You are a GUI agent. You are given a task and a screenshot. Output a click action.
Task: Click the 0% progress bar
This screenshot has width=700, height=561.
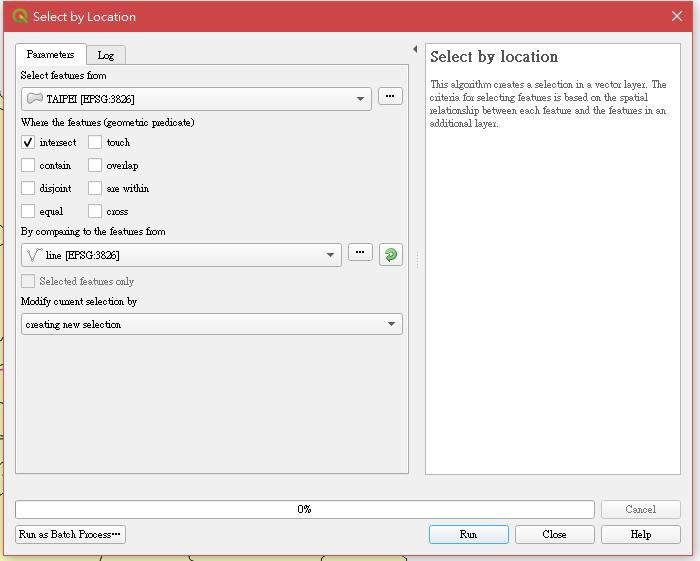tap(305, 509)
